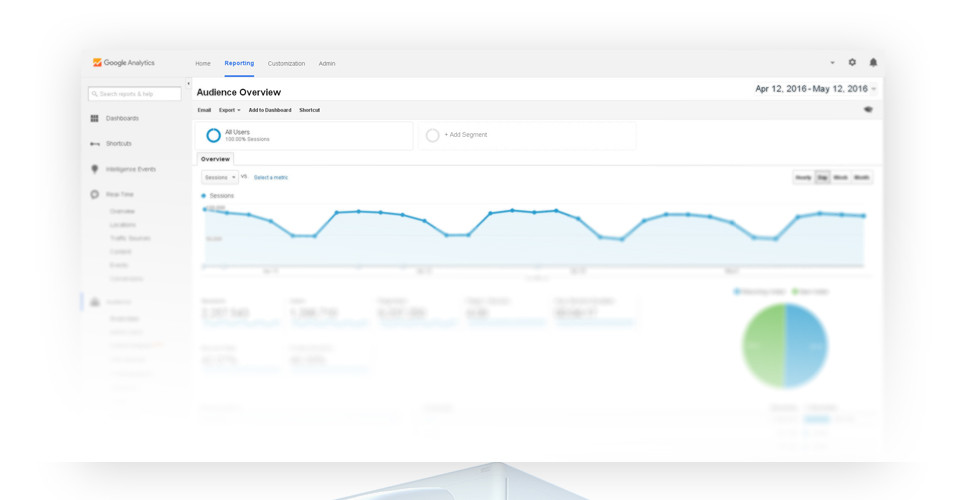Click the Google Analytics logo
The width and height of the screenshot is (965, 500).
124,63
